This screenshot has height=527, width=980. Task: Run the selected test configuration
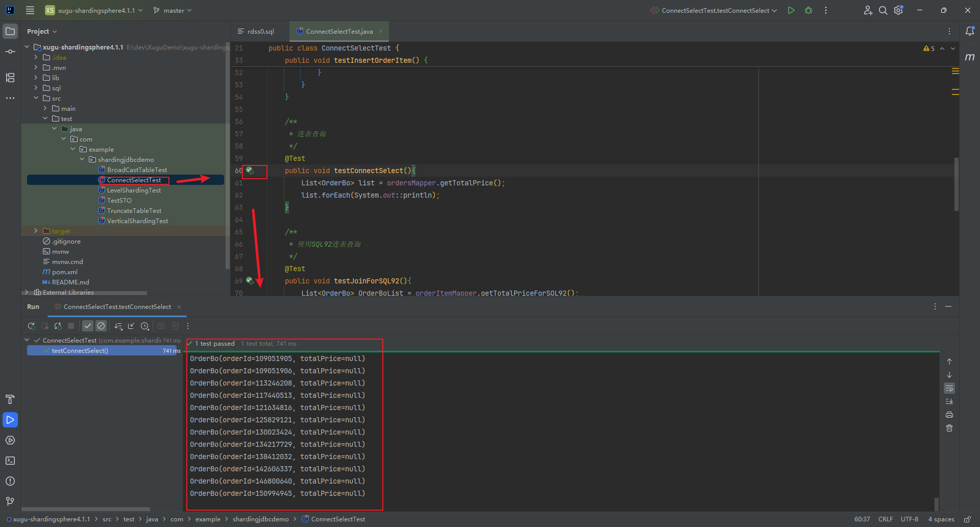pyautogui.click(x=791, y=10)
